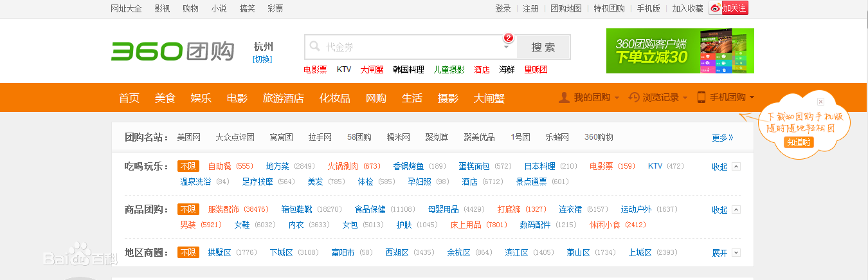The height and width of the screenshot is (280, 868).
Task: Open 网址大全 in top bar
Action: [127, 8]
